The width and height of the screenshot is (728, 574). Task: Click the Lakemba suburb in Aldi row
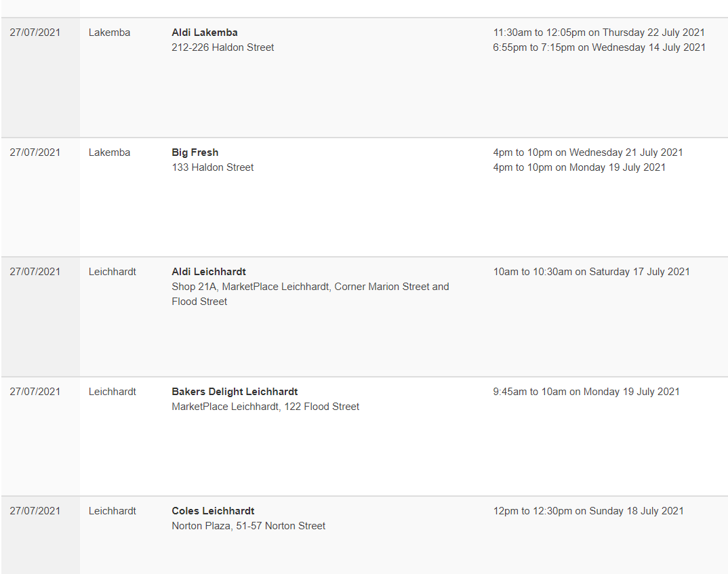pyautogui.click(x=110, y=33)
